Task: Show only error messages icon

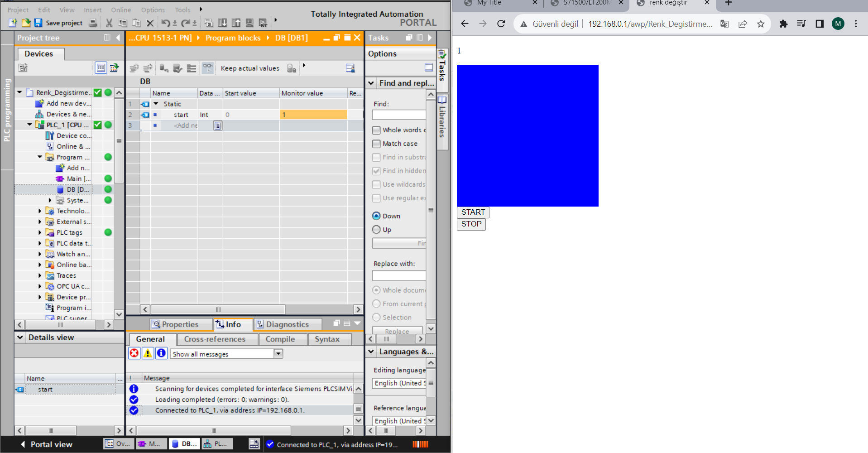Action: [134, 353]
